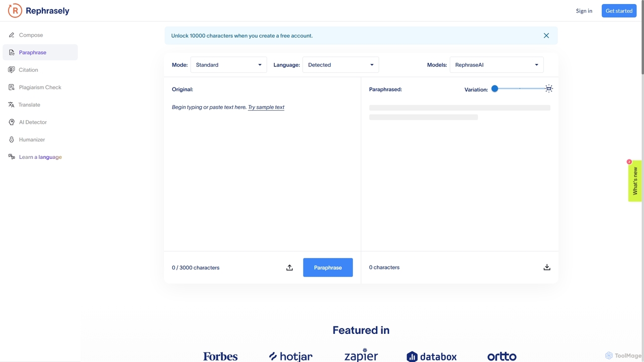Screen dimensions: 644x362
Task: Click the 'Featured in' heading
Action: click(x=361, y=330)
